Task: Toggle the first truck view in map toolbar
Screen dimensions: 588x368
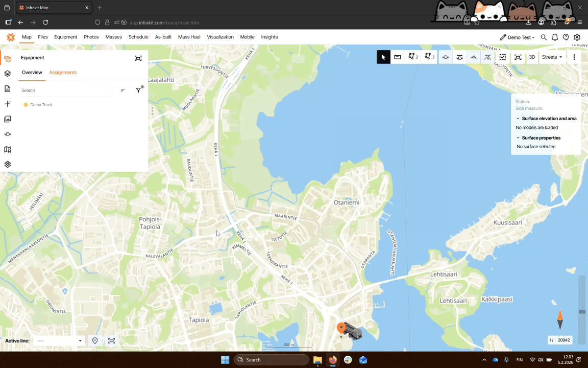Action: coord(446,57)
